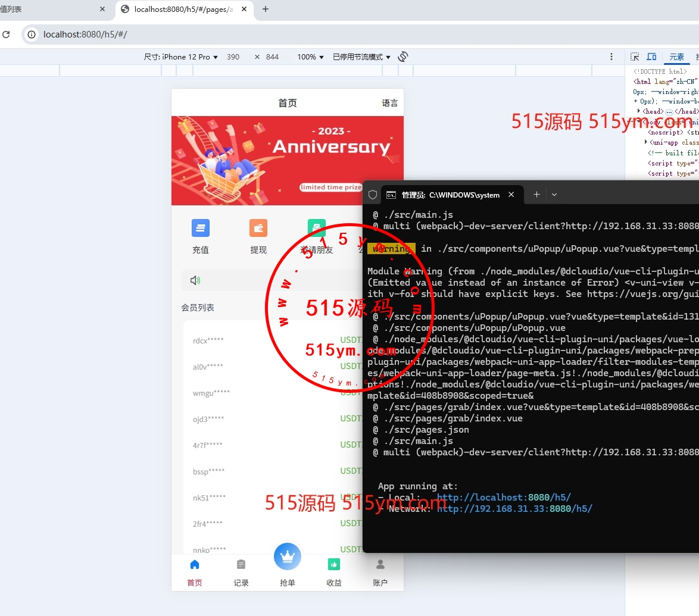Select the 元素 tab in DevTools

(x=676, y=57)
